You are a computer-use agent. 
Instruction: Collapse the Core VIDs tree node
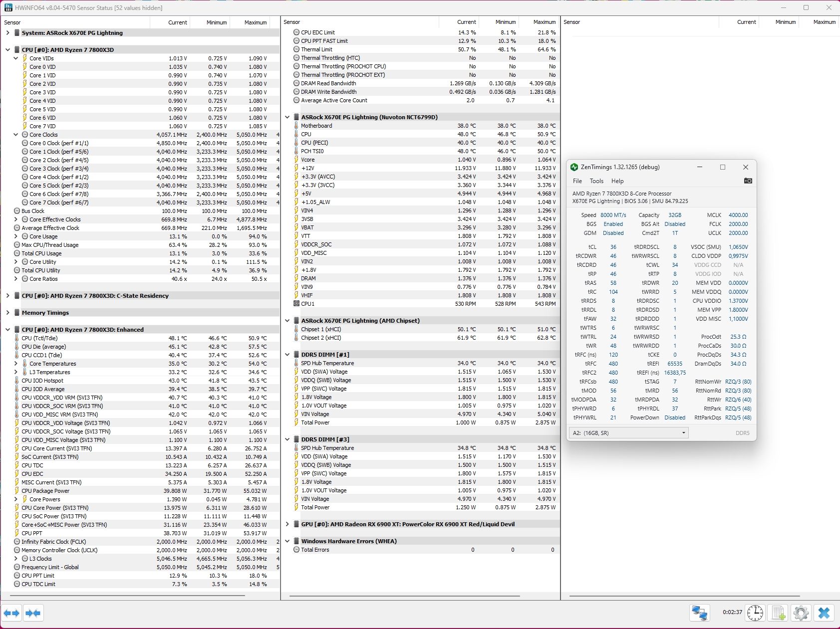tap(15, 58)
